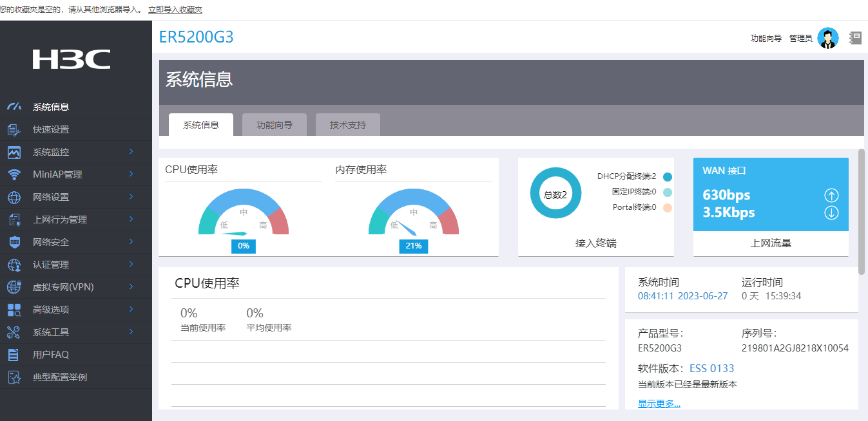Click the administrator avatar icon
The image size is (868, 421).
[x=827, y=38]
